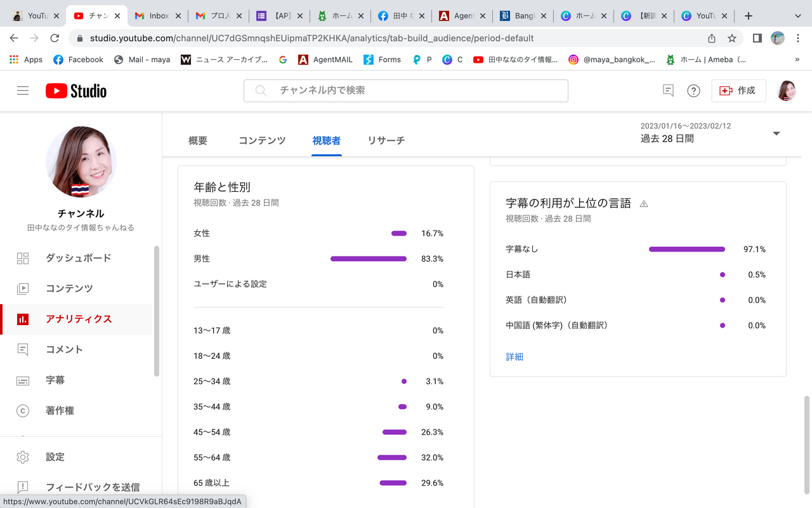Screen dimensions: 812x508
Task: Show hidden bookmarks with chevron
Action: (x=797, y=60)
